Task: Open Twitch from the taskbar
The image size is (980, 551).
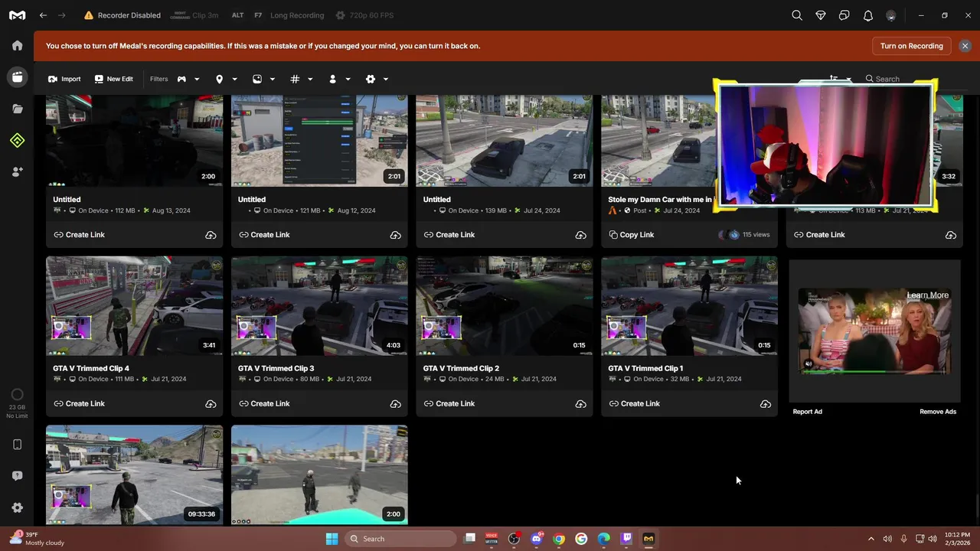Action: click(626, 539)
